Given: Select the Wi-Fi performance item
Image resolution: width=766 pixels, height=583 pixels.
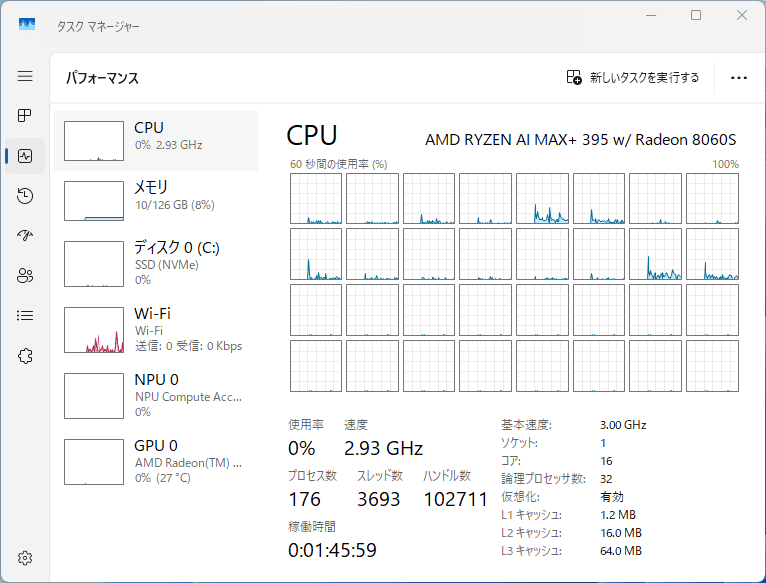Looking at the screenshot, I should point(156,329).
